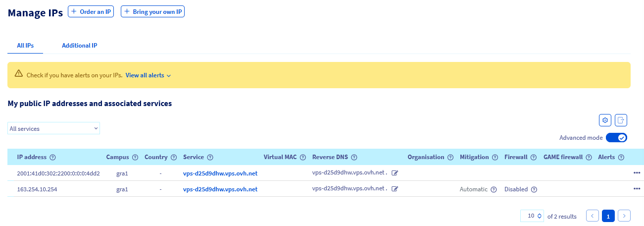Open the vps-d25d9dhw service link in the IPv6 row
The width and height of the screenshot is (644, 226).
click(x=220, y=173)
